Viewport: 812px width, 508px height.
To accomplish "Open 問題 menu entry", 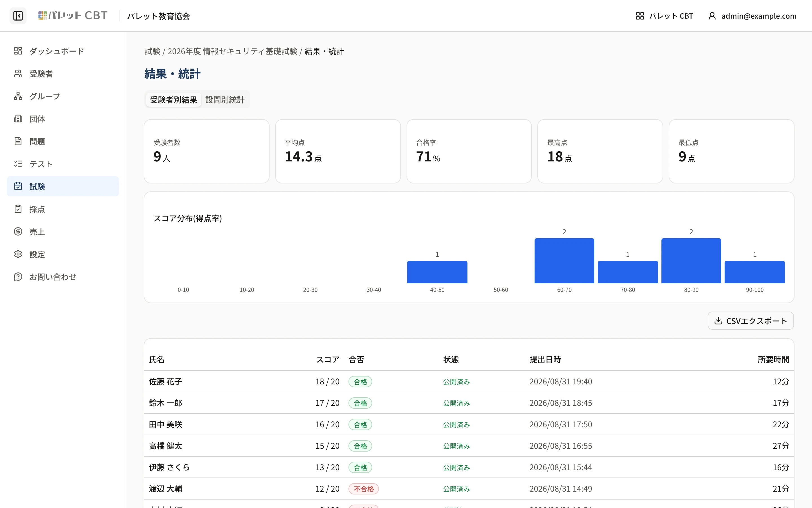I will point(63,141).
